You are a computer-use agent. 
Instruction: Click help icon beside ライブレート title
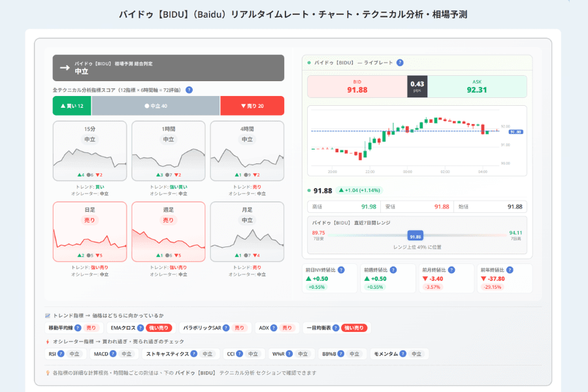click(400, 63)
